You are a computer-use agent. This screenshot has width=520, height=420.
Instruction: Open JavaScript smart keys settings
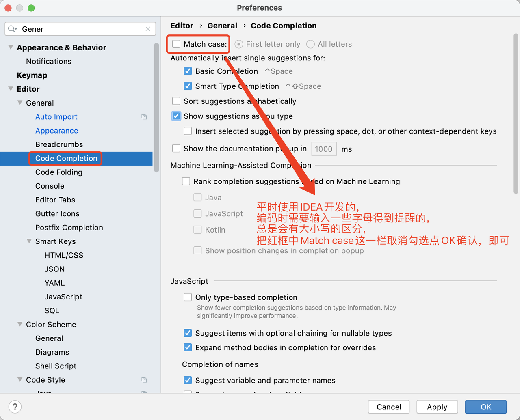click(63, 297)
